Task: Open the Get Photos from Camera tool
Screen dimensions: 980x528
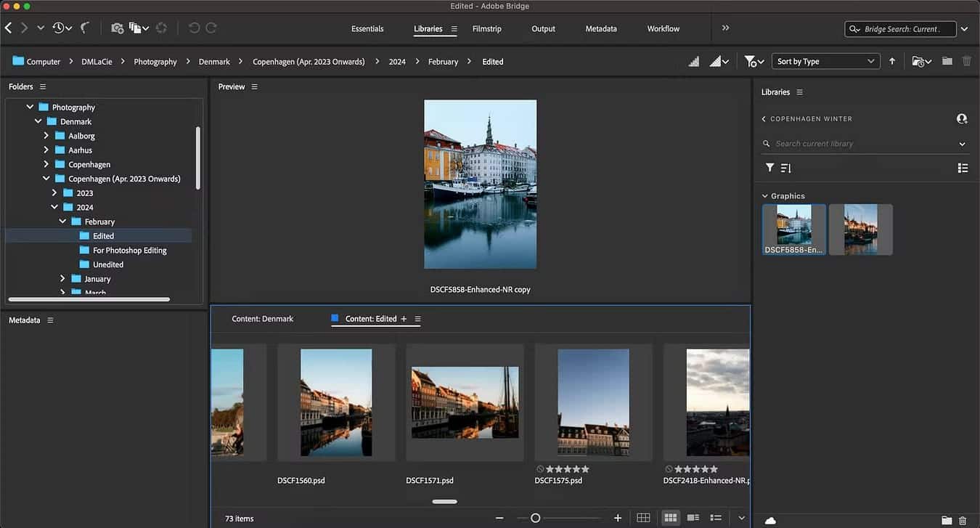Action: (x=117, y=28)
